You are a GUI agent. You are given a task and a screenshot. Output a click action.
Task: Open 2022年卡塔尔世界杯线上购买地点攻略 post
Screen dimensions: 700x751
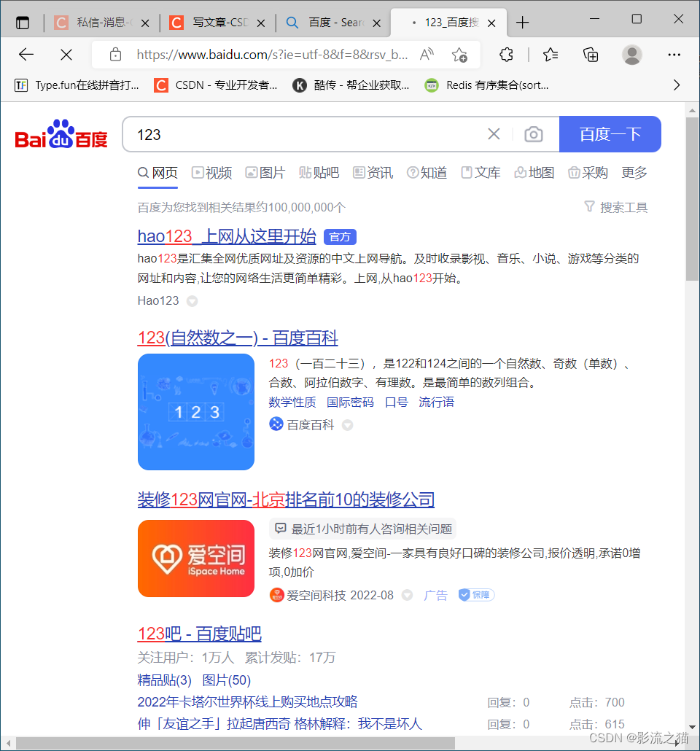248,702
